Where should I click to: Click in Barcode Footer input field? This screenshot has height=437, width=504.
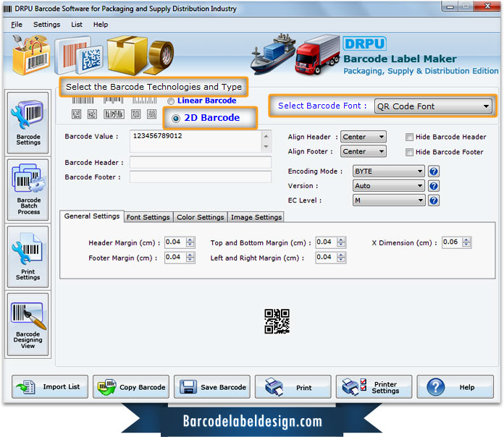[x=201, y=177]
